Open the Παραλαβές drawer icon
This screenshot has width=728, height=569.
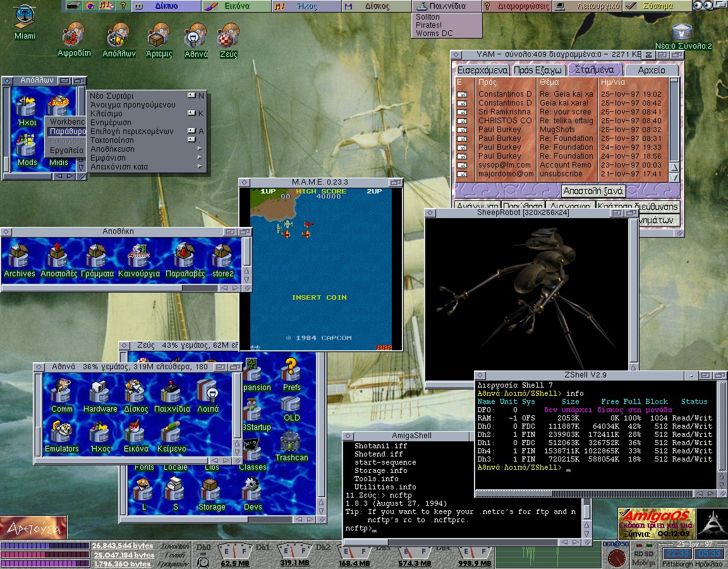[185, 257]
